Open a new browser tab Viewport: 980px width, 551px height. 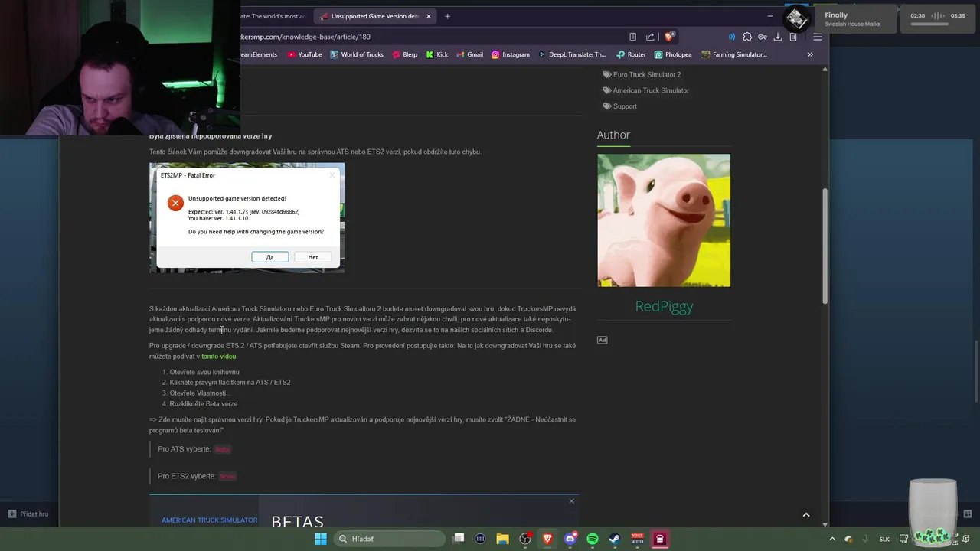click(447, 16)
